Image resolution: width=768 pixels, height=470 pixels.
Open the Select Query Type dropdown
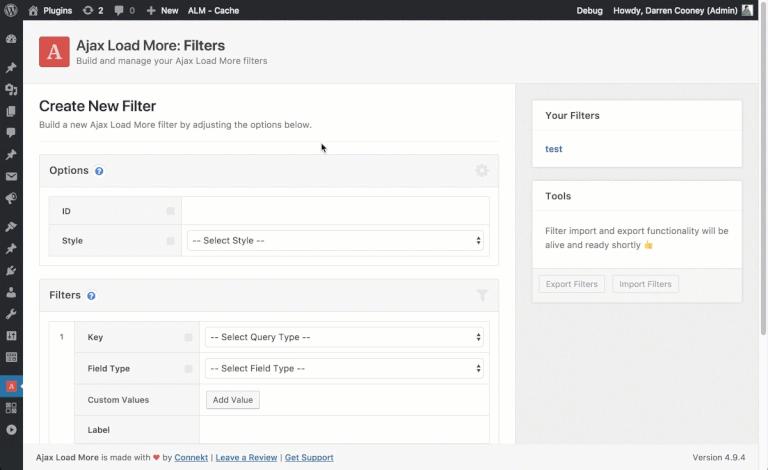pos(344,337)
